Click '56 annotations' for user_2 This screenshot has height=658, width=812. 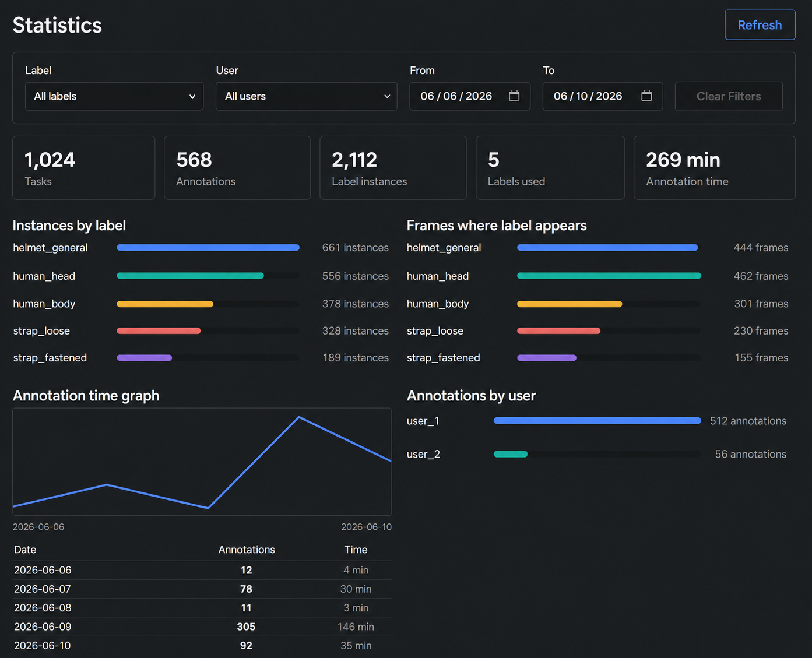pos(750,454)
